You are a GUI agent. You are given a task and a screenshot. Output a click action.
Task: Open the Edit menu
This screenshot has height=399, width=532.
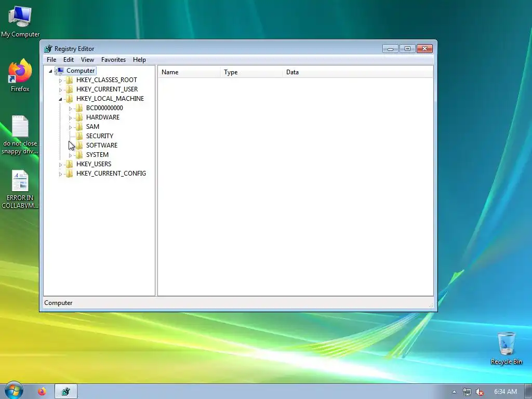(x=69, y=60)
